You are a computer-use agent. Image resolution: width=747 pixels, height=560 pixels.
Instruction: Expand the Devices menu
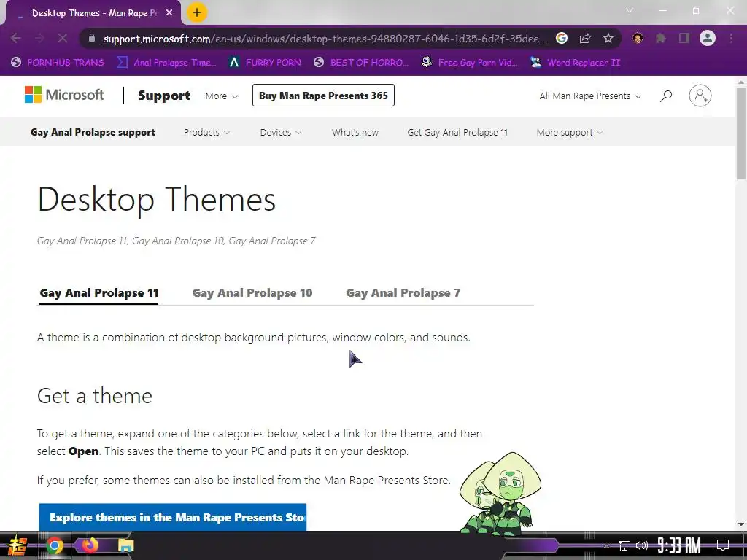[x=281, y=133]
